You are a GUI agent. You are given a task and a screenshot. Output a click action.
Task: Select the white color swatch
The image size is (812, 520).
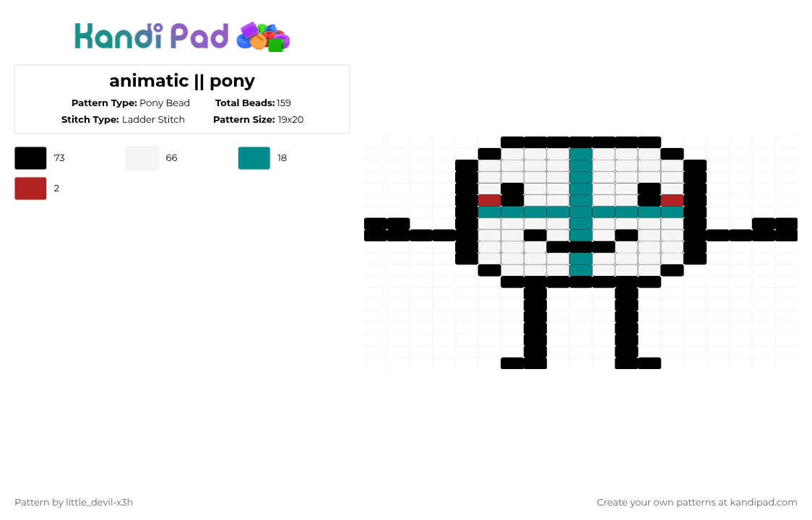142,158
